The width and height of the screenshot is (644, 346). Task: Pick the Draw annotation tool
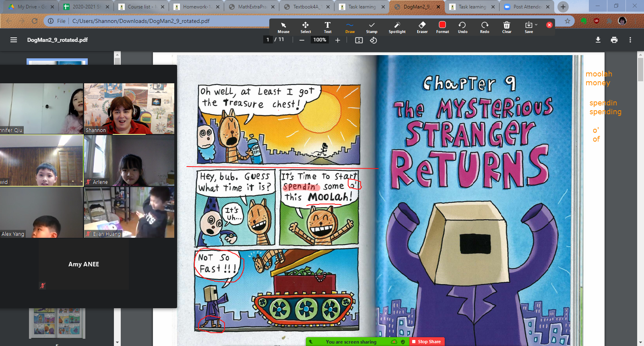click(x=350, y=27)
